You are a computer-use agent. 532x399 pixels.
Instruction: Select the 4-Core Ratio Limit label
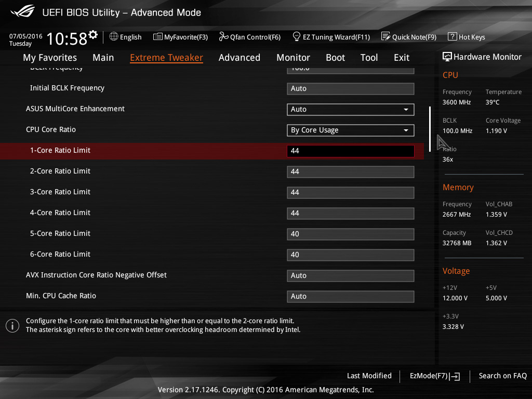pos(60,212)
